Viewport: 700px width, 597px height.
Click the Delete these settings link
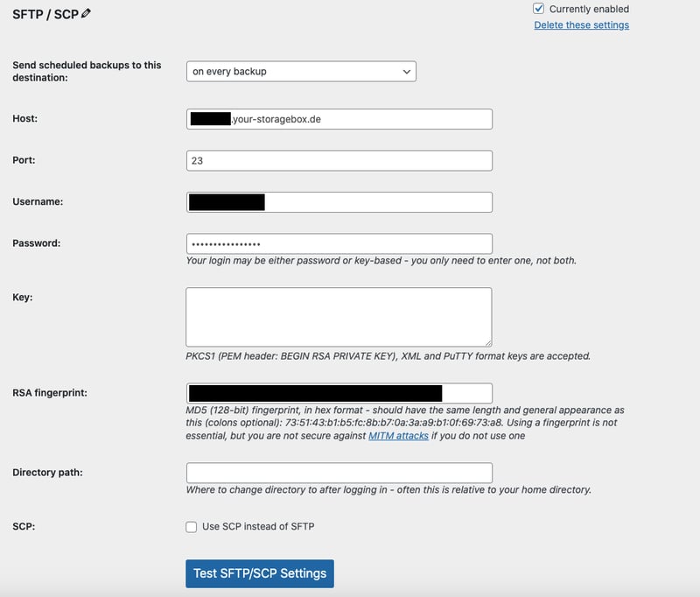(581, 25)
